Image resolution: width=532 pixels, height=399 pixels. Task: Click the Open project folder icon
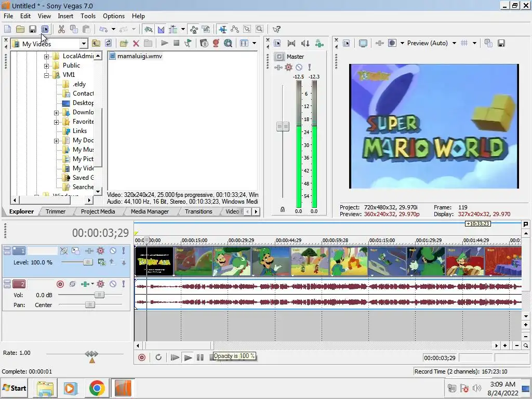[20, 29]
